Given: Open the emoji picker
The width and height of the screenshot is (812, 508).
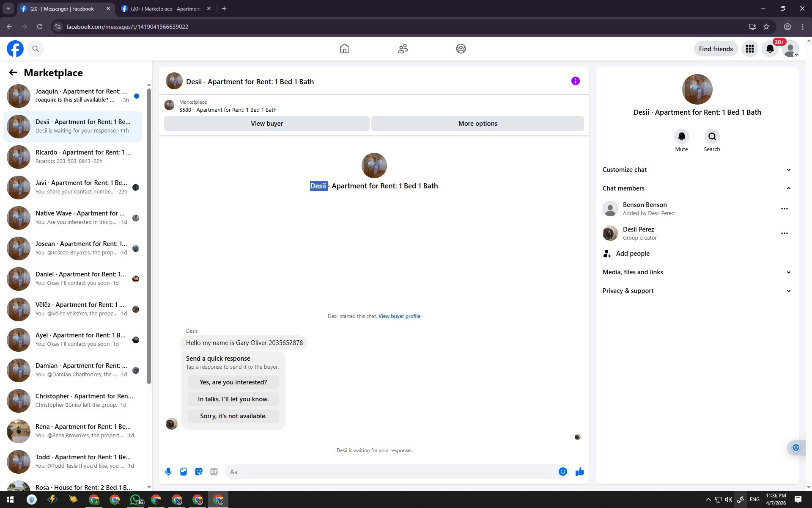Looking at the screenshot, I should click(562, 472).
